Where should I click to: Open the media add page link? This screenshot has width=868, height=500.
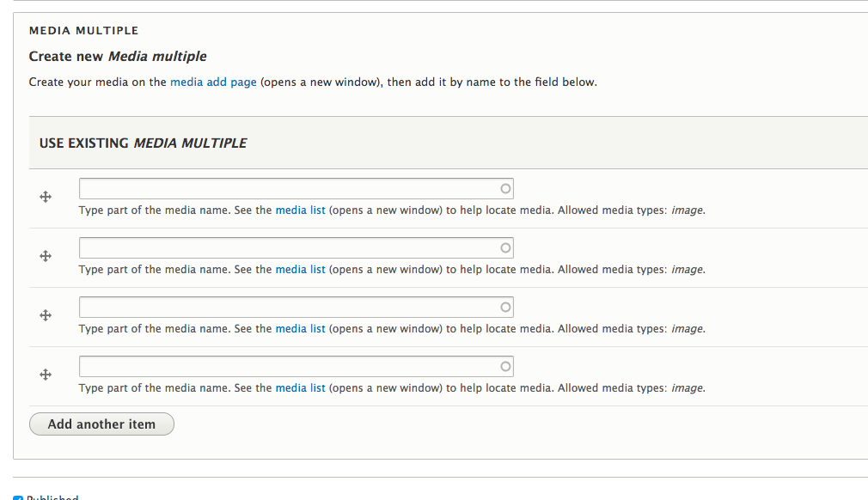pyautogui.click(x=213, y=82)
